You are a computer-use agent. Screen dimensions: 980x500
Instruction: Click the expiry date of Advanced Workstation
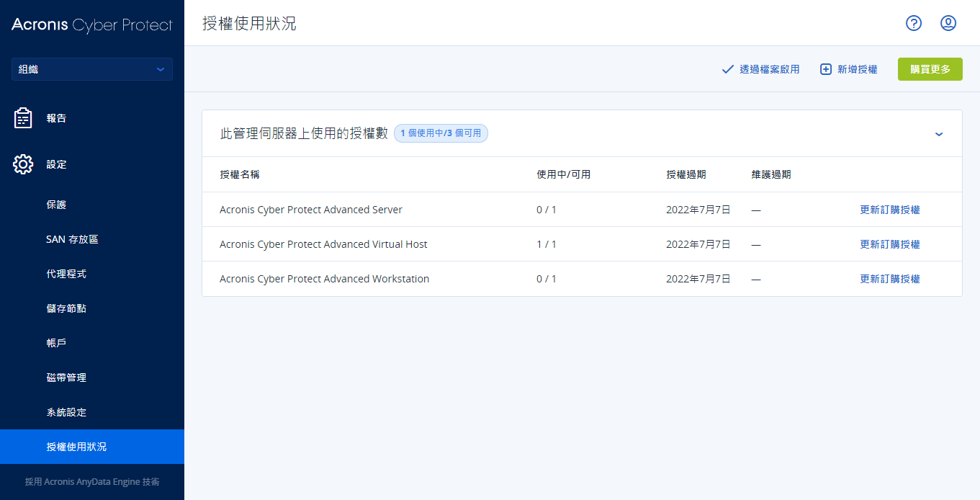[x=698, y=279]
